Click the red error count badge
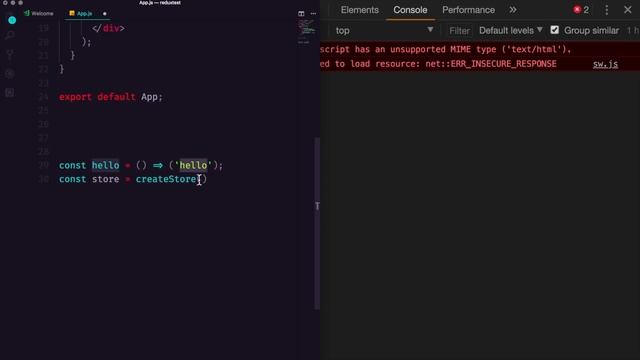Image resolution: width=640 pixels, height=360 pixels. tap(581, 10)
